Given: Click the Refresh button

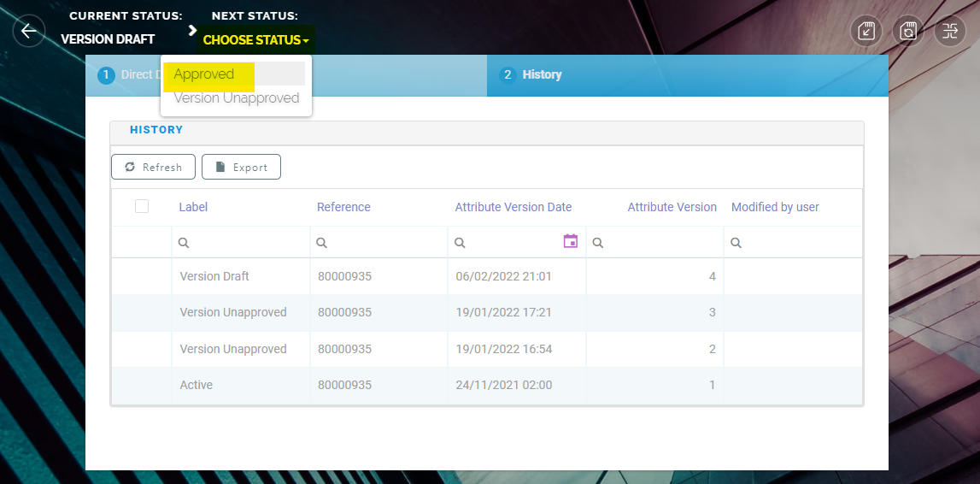Looking at the screenshot, I should [154, 168].
